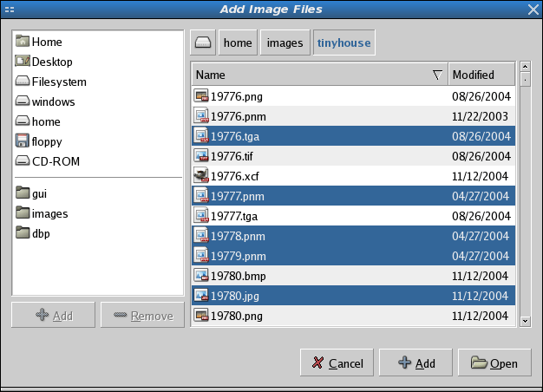This screenshot has height=392, width=543.
Task: Select the Desktop shortcut icon
Action: pyautogui.click(x=23, y=62)
